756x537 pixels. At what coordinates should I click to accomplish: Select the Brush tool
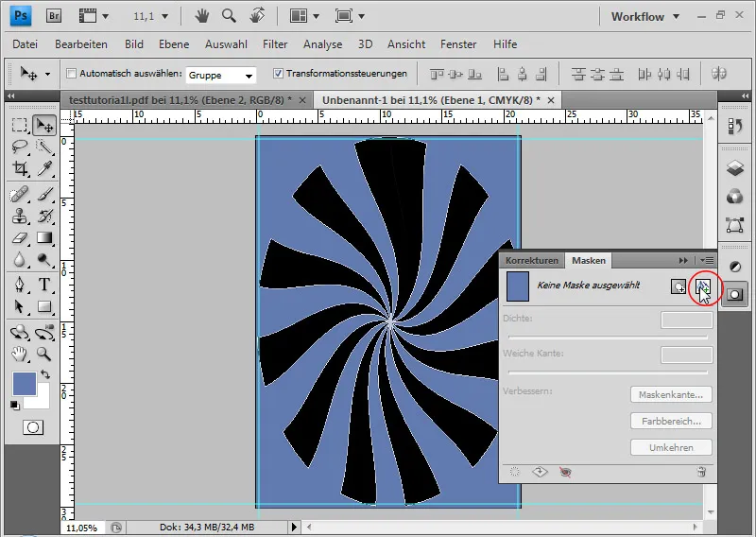44,195
